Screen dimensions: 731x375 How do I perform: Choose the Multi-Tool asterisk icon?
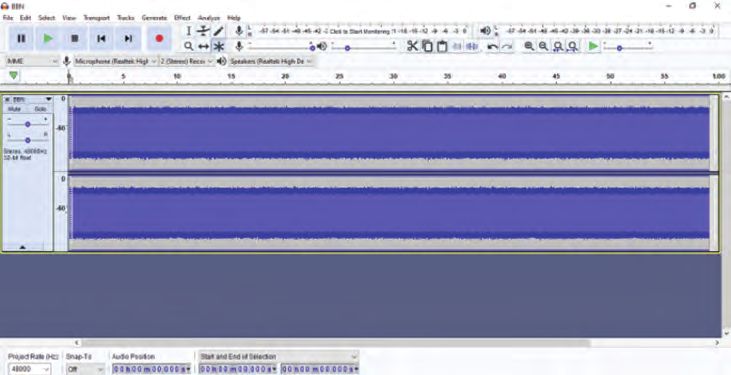tap(219, 46)
